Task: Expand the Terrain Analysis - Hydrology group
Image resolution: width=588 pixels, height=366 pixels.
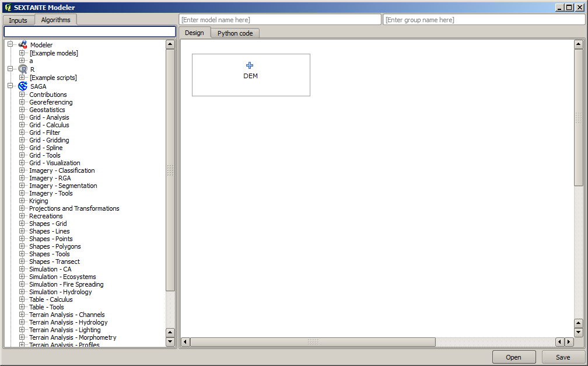Action: click(x=22, y=322)
